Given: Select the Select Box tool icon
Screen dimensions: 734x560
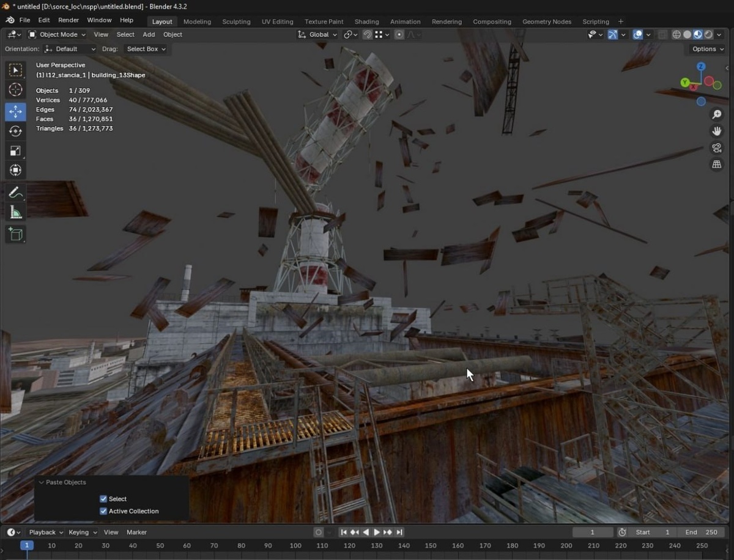Looking at the screenshot, I should pyautogui.click(x=16, y=70).
